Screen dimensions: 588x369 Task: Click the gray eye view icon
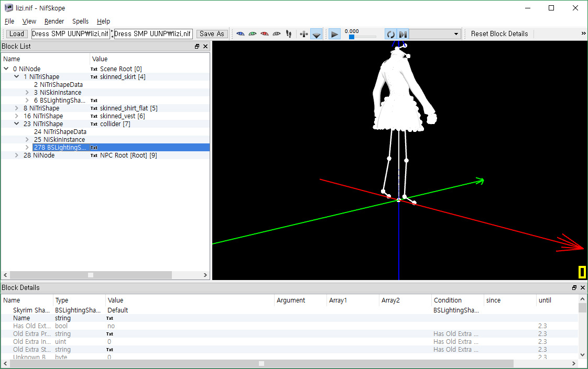pos(276,33)
